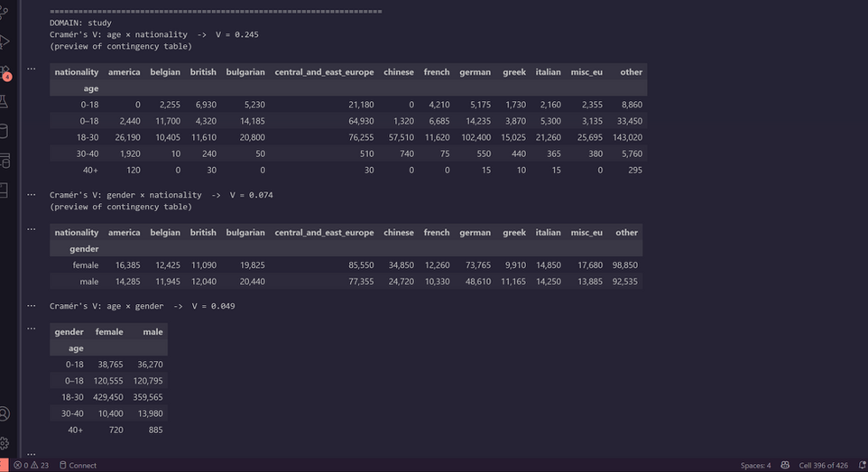
Task: Select the cell value 16,385
Action: click(x=127, y=265)
